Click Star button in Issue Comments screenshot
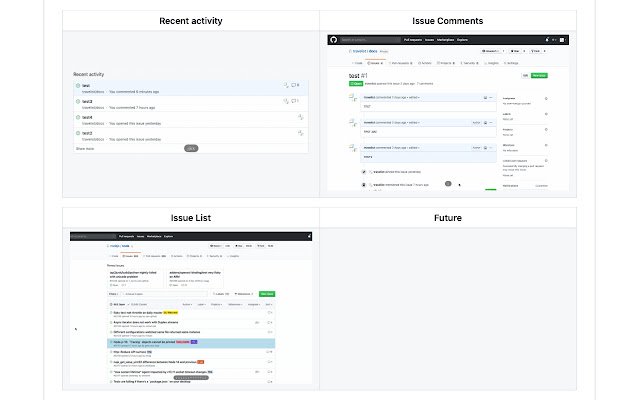This screenshot has width=640, height=400. 515,51
